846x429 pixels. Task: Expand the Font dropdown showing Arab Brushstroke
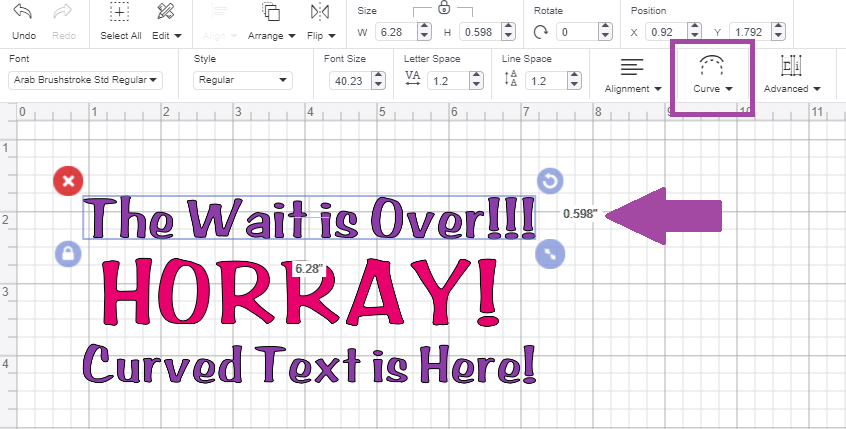(85, 80)
